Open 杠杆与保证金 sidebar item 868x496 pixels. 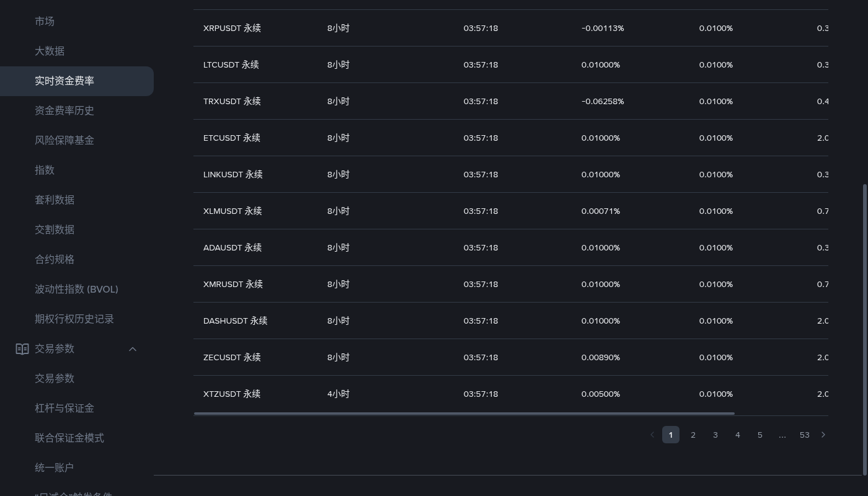point(64,408)
